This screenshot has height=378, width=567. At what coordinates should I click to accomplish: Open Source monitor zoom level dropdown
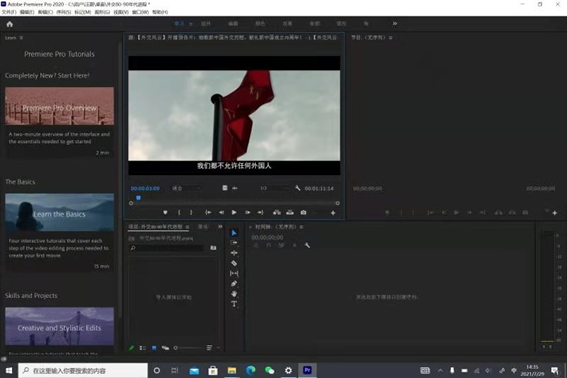187,188
